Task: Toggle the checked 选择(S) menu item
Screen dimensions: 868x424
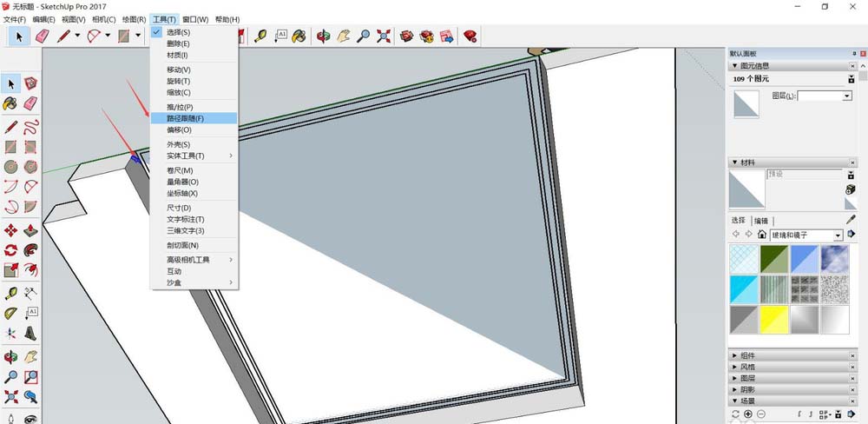Action: (x=194, y=32)
